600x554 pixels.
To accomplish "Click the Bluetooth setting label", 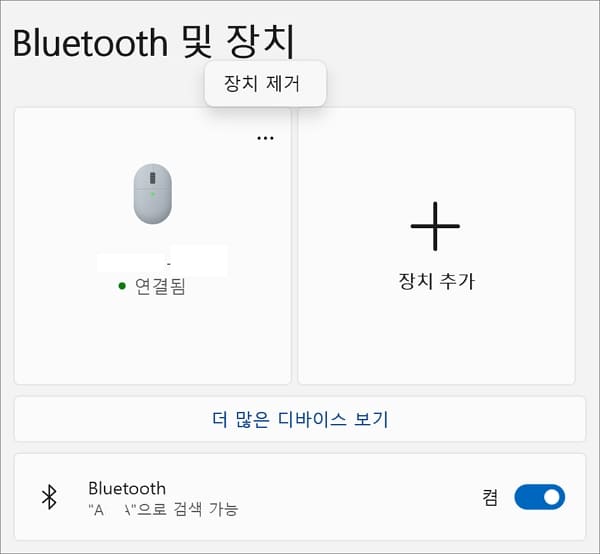I will 127,489.
